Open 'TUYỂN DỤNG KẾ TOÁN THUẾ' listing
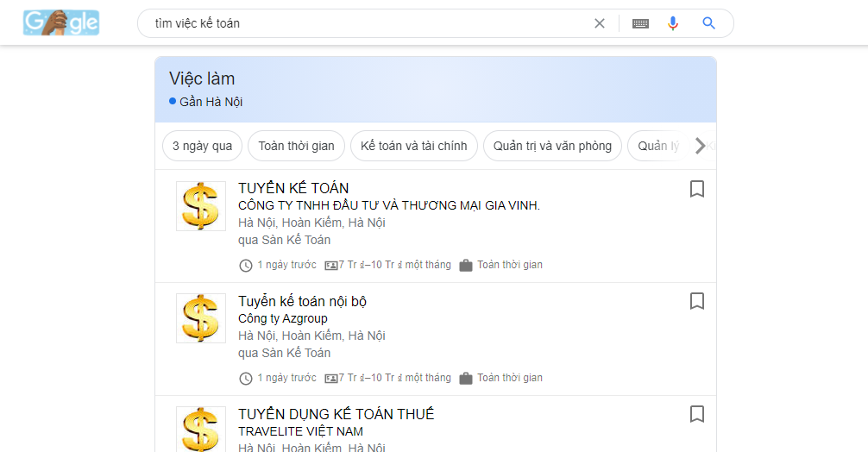 [x=336, y=414]
